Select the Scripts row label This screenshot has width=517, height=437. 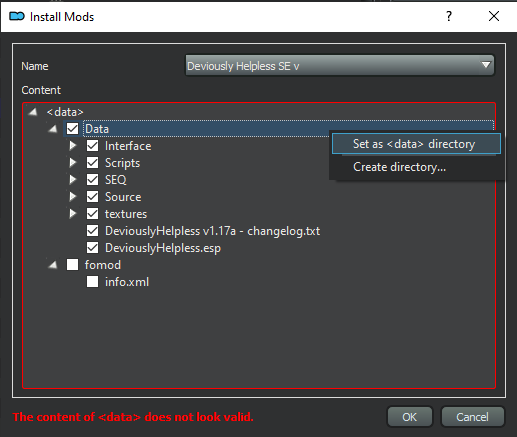(x=122, y=163)
